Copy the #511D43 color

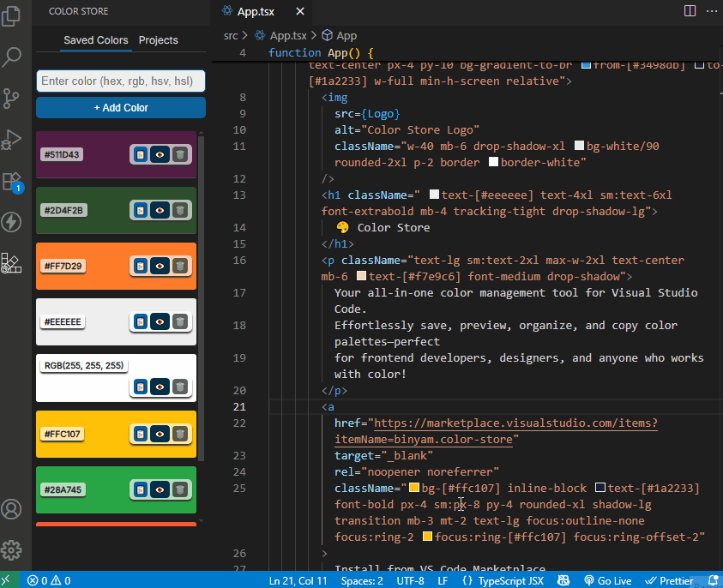[141, 155]
